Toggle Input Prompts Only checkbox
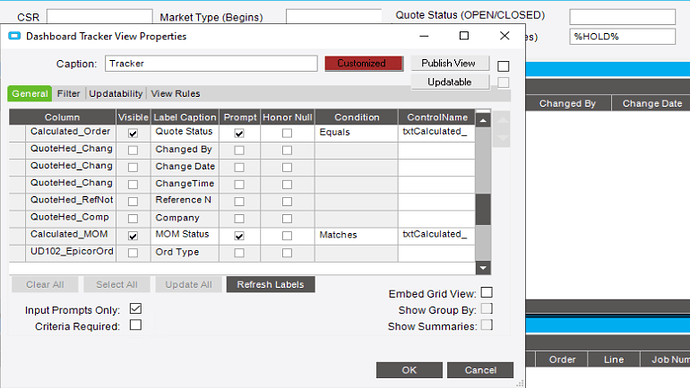The image size is (690, 388). tap(136, 309)
